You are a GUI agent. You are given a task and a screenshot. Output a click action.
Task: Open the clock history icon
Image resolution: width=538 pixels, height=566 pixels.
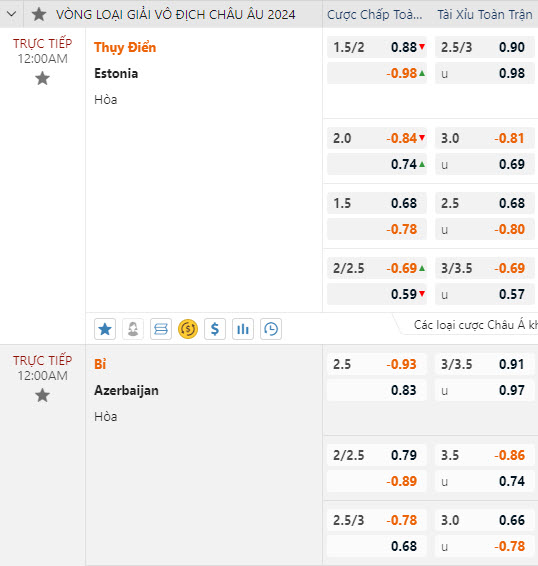(x=271, y=329)
